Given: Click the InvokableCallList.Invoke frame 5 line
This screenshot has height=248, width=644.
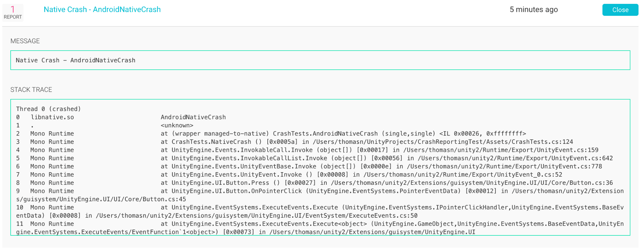Looking at the screenshot, I should pyautogui.click(x=314, y=158).
